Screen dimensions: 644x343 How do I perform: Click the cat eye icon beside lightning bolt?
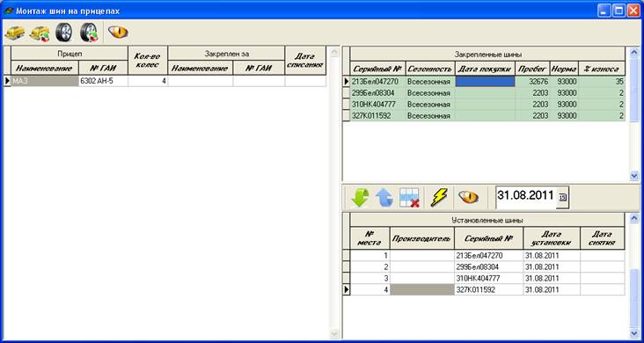point(469,197)
